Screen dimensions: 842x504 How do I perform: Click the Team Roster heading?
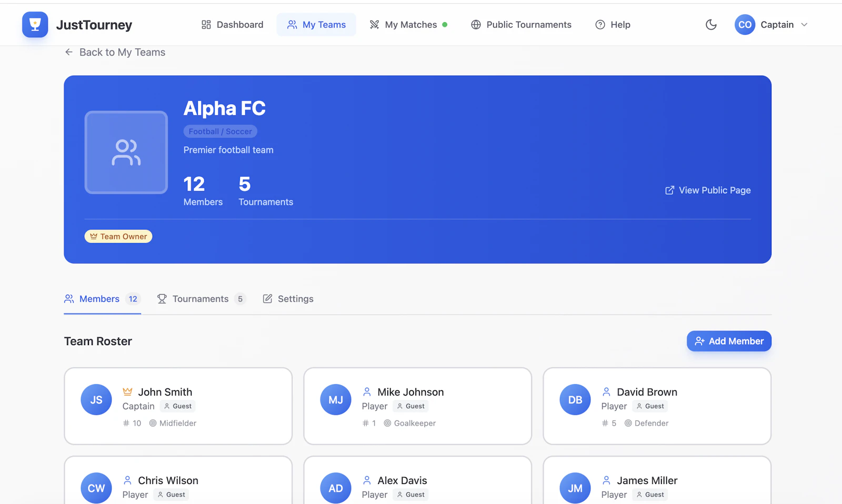coord(98,341)
